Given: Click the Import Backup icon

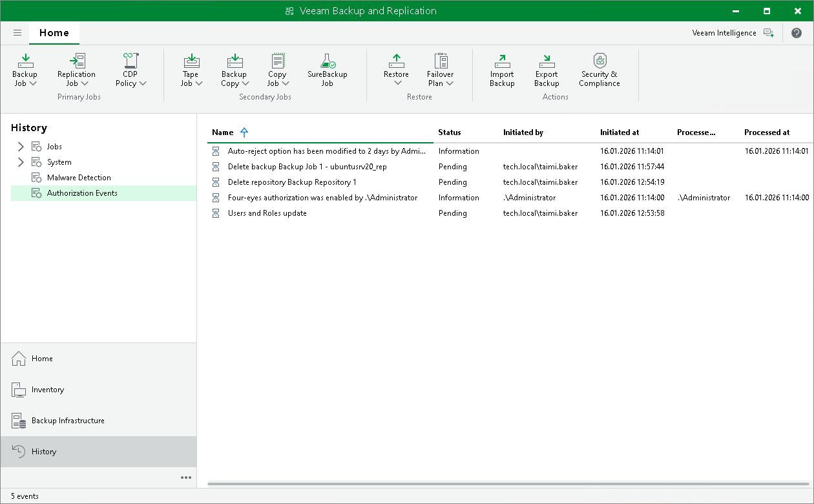Looking at the screenshot, I should (502, 61).
